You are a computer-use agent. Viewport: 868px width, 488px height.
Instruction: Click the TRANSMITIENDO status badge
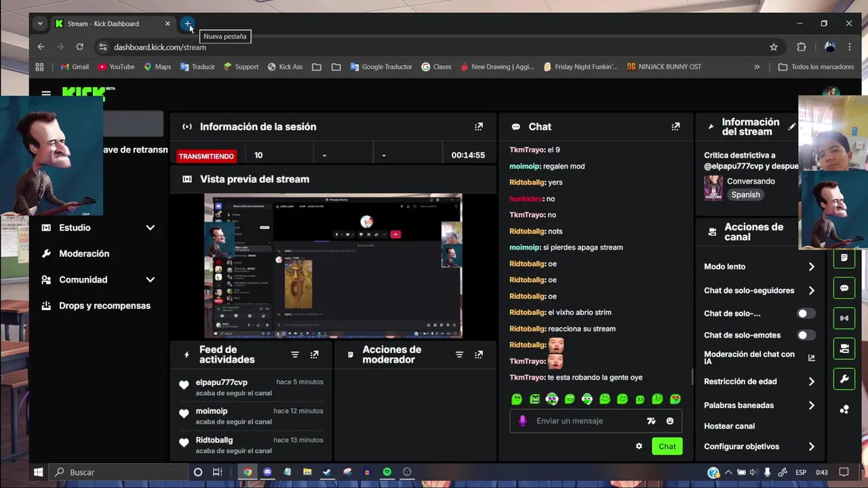[x=206, y=156]
